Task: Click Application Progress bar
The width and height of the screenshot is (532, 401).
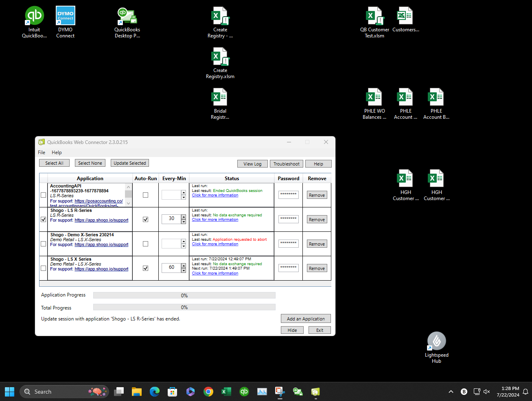Action: [184, 296]
